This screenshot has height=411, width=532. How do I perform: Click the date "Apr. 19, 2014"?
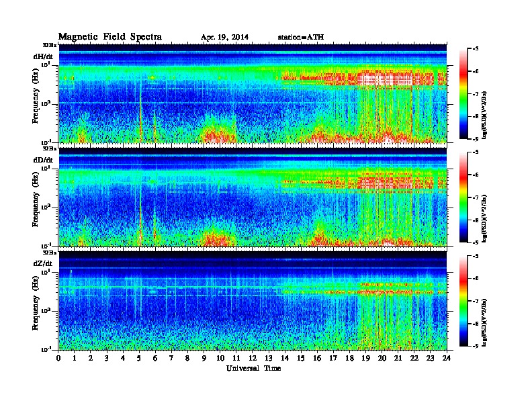point(224,37)
